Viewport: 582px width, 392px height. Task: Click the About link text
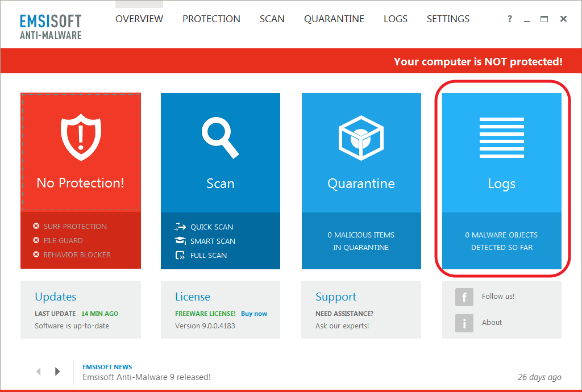click(x=492, y=322)
